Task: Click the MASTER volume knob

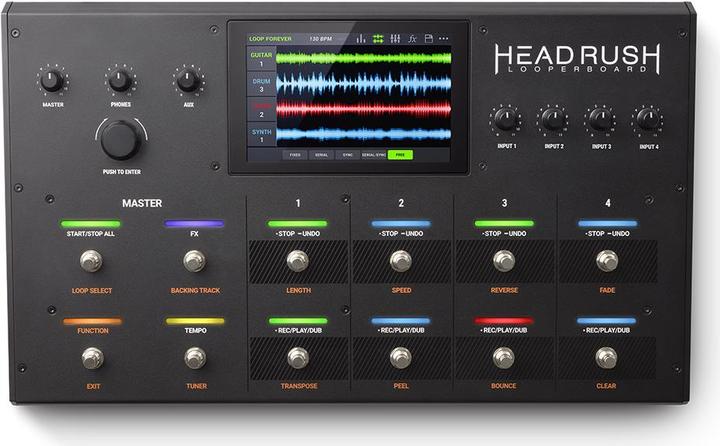Action: click(x=52, y=81)
